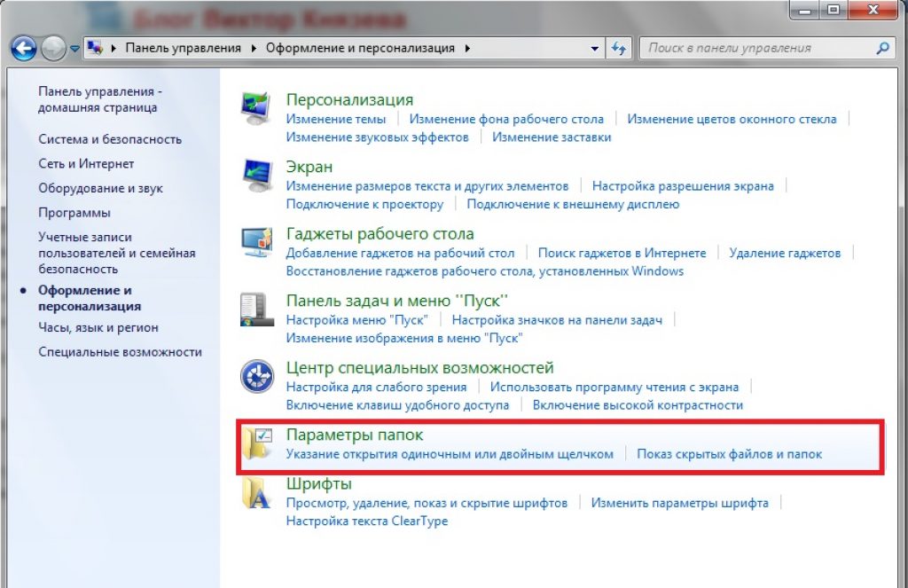
Task: Open Гаджеты рабочего стола heading link
Action: point(380,233)
